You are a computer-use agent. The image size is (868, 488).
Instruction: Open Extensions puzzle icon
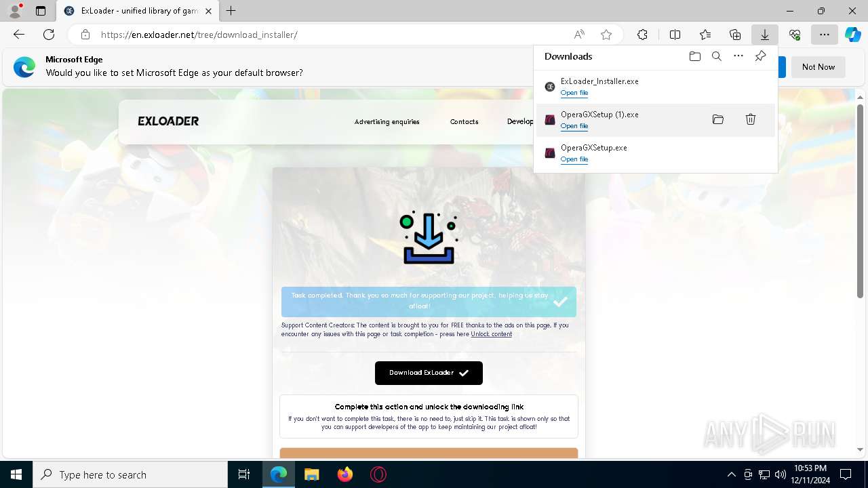pos(642,35)
